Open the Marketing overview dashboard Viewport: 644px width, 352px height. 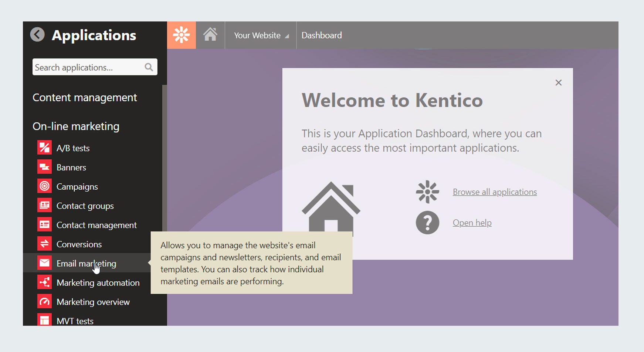[x=92, y=302]
